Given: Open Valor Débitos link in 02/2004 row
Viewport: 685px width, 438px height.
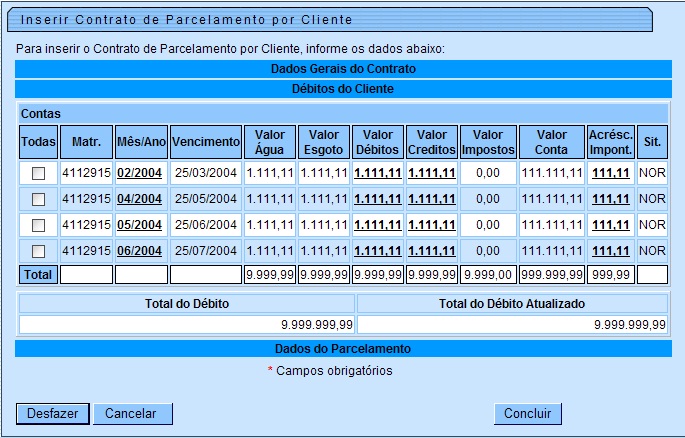Looking at the screenshot, I should [x=378, y=173].
